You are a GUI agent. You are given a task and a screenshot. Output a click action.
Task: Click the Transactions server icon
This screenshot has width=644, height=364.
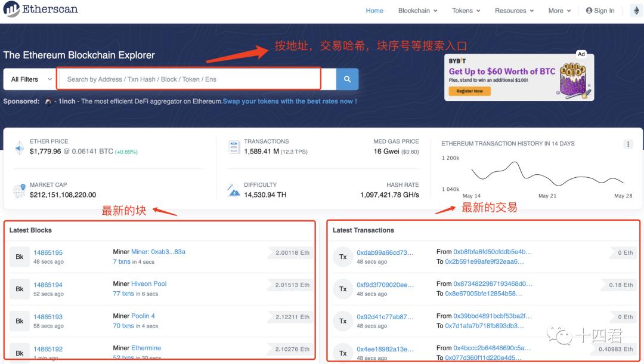[x=234, y=147]
